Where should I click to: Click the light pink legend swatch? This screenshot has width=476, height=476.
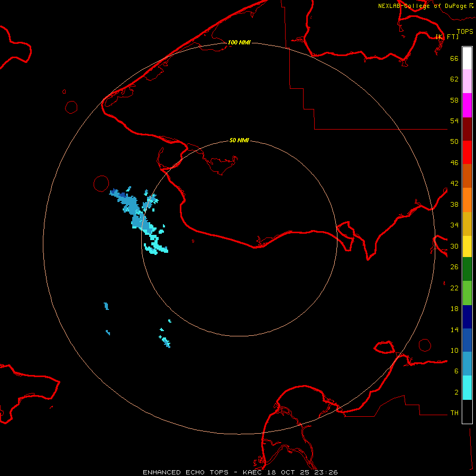click(467, 81)
